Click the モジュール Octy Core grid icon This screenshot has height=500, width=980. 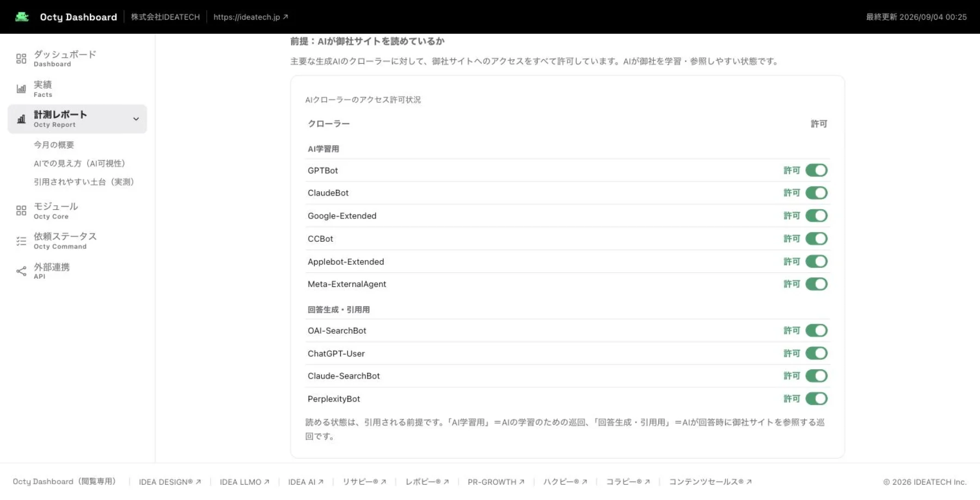click(21, 211)
